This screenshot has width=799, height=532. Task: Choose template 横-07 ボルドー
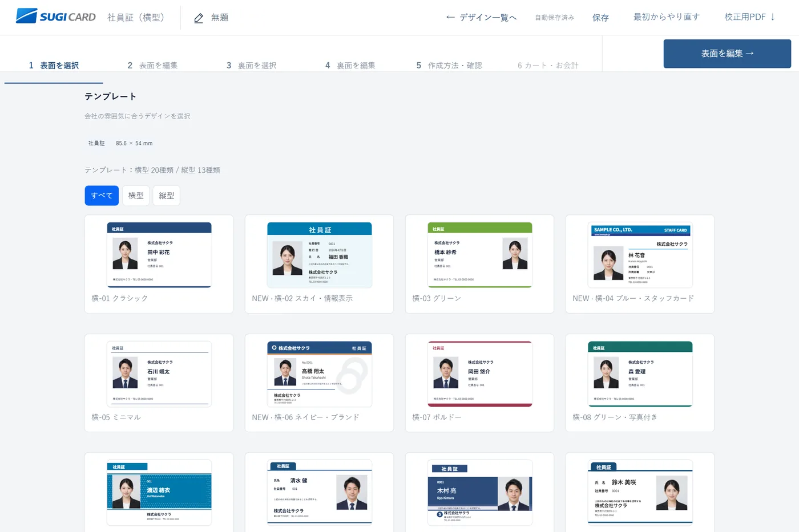point(479,383)
